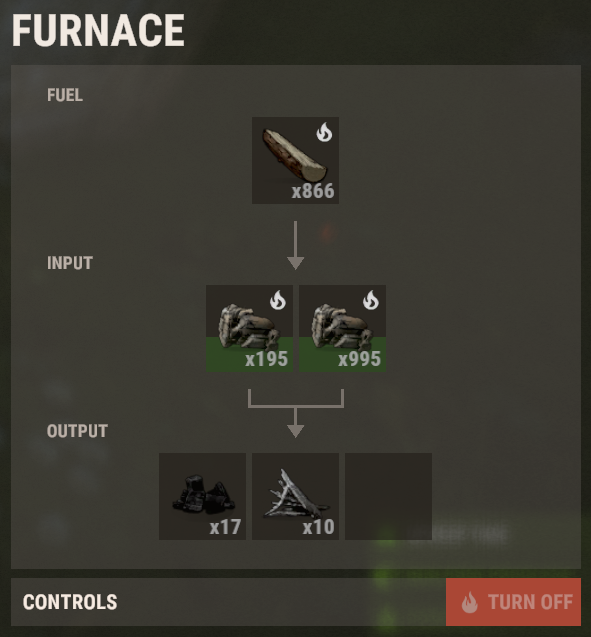Click the flame indicator on wood fuel
591x637 pixels.
[x=324, y=132]
